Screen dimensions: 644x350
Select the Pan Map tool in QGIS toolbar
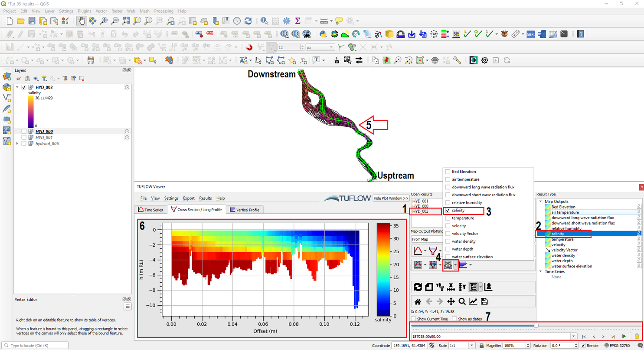[82, 20]
